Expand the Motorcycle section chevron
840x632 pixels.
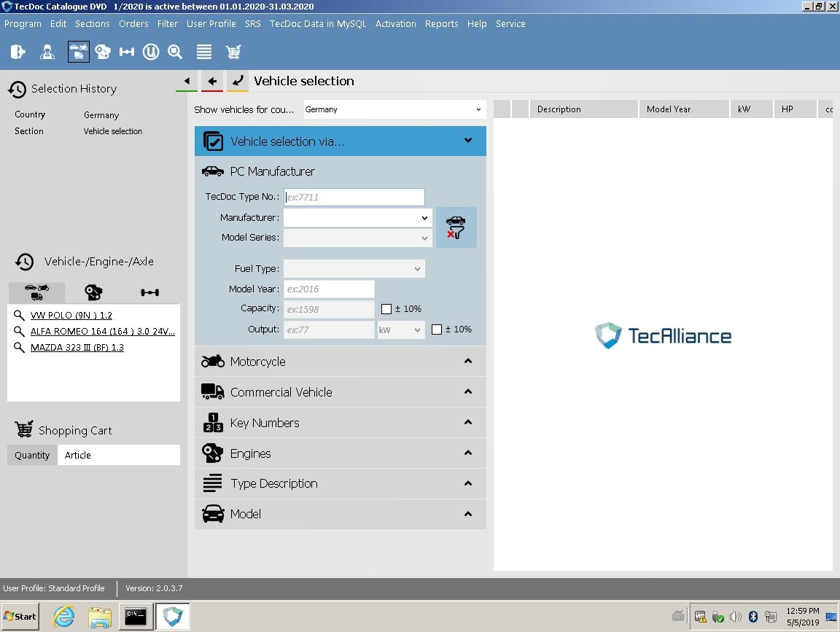468,361
